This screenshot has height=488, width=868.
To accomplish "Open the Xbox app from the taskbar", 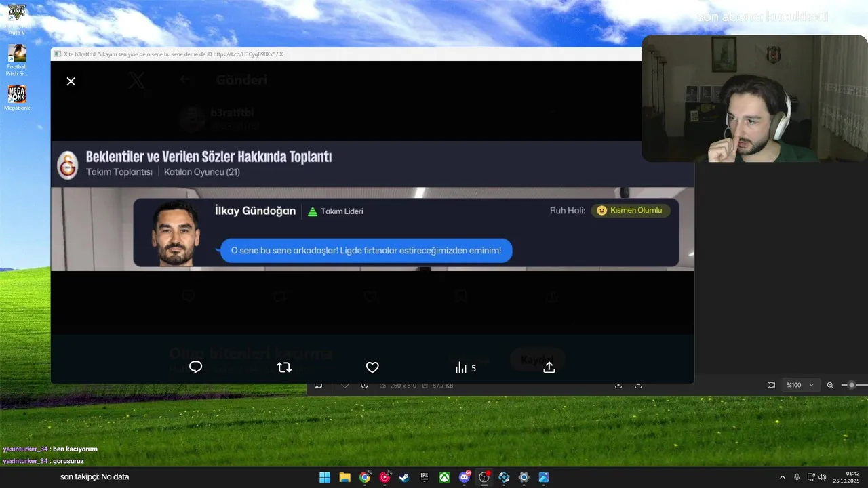I will tap(444, 477).
